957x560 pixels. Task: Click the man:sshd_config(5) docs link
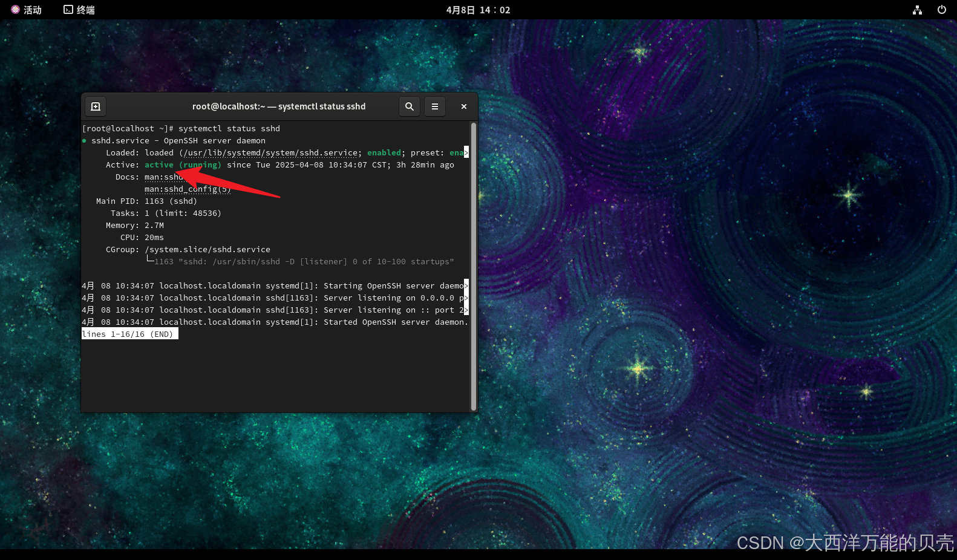(x=188, y=189)
